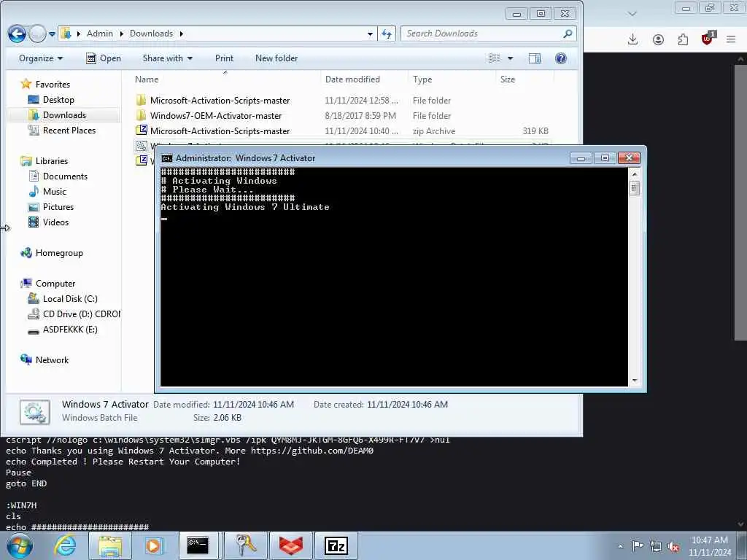Toggle the preview pane icon

point(535,58)
